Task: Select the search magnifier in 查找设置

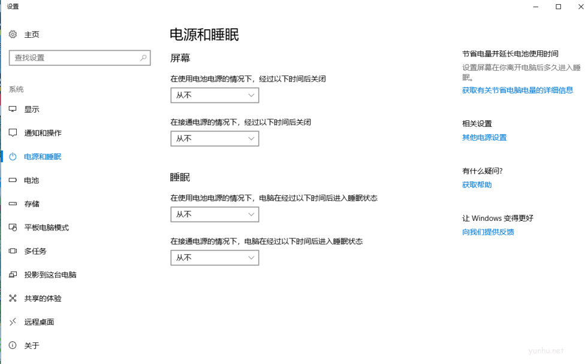Action: coord(143,58)
